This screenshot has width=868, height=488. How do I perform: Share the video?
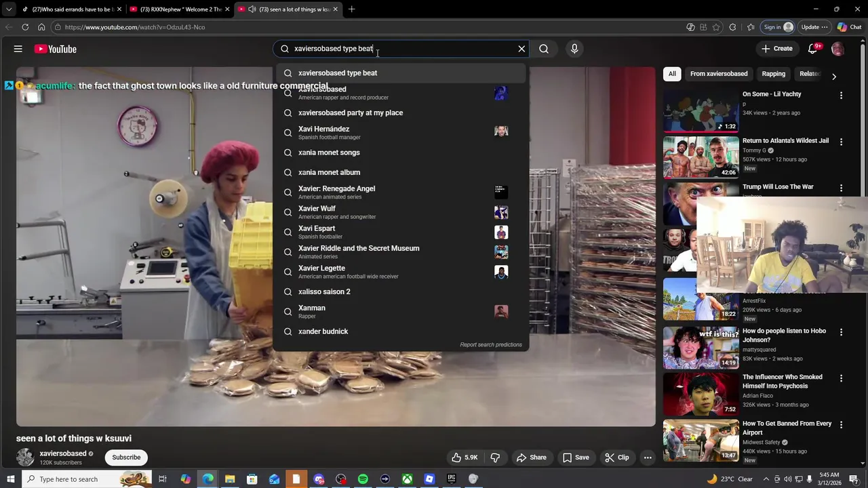(x=531, y=457)
